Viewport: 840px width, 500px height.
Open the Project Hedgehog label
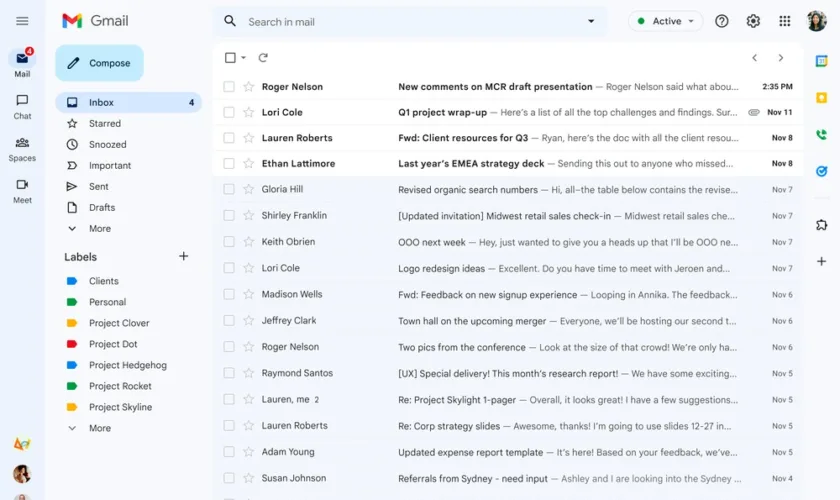(x=126, y=365)
